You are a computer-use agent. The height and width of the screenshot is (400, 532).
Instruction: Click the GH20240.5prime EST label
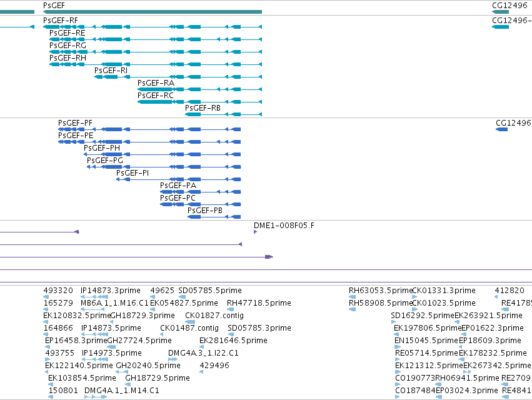click(x=148, y=366)
